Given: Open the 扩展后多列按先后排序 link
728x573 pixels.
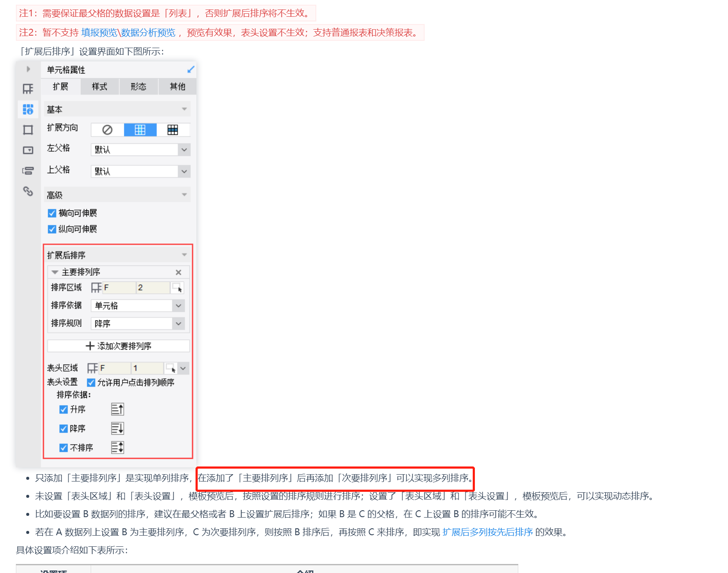Looking at the screenshot, I should [x=488, y=532].
